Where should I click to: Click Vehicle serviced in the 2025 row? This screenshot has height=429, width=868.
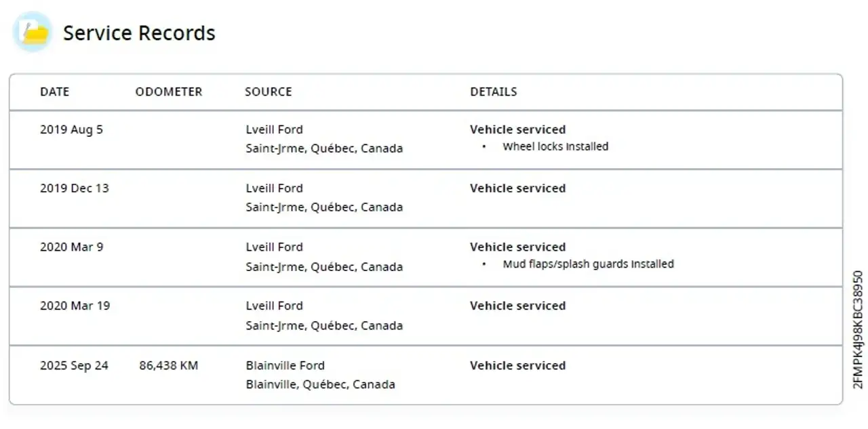point(517,365)
